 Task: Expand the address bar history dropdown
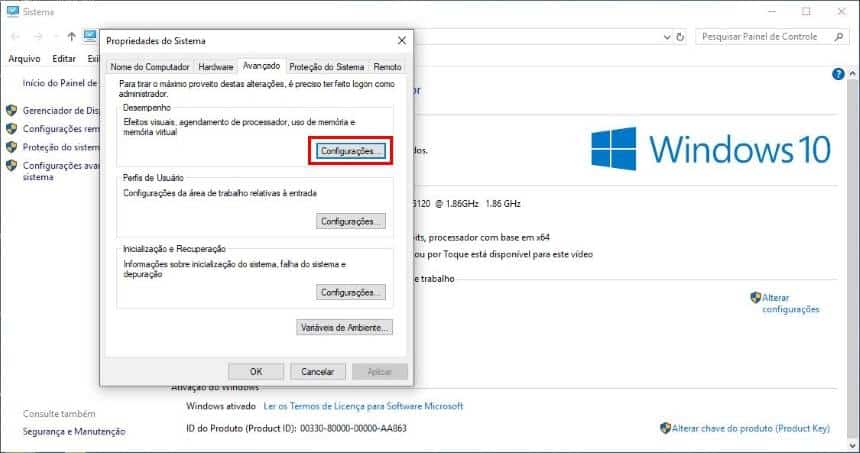click(666, 37)
